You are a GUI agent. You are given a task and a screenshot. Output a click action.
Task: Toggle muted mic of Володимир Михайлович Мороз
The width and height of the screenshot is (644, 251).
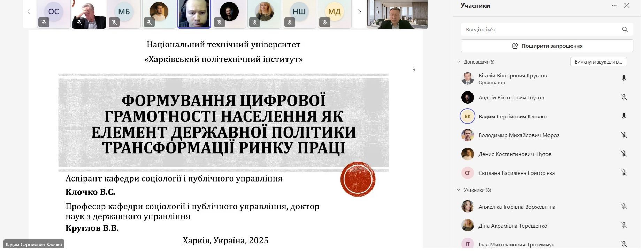click(x=624, y=135)
